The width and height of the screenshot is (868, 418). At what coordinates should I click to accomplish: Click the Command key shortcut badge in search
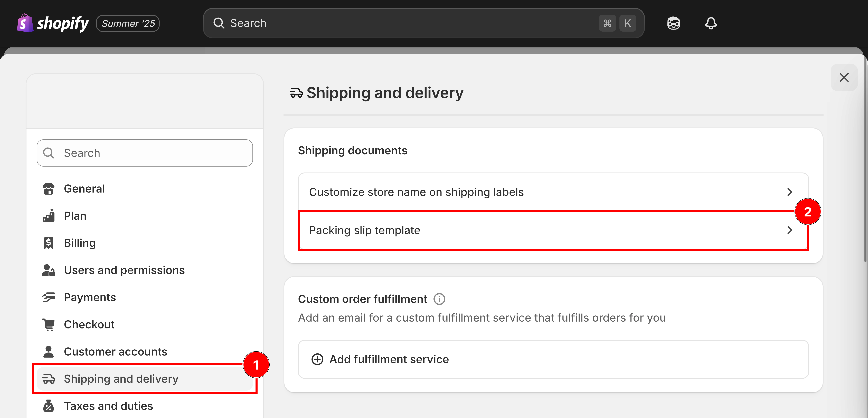point(607,23)
